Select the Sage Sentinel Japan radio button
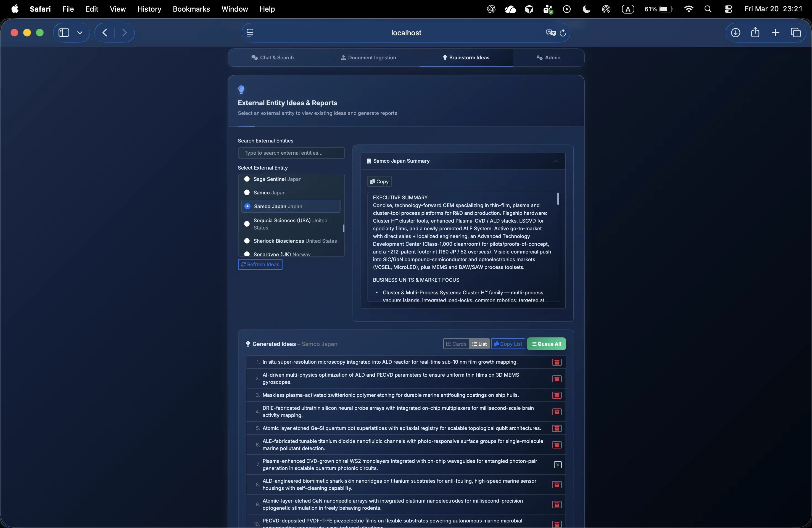This screenshot has width=812, height=528. (x=247, y=179)
